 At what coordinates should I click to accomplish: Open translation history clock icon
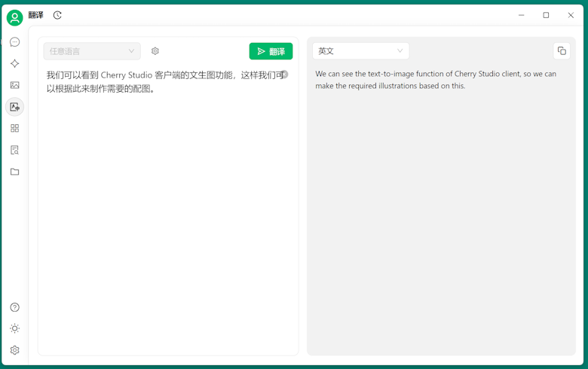coord(57,15)
